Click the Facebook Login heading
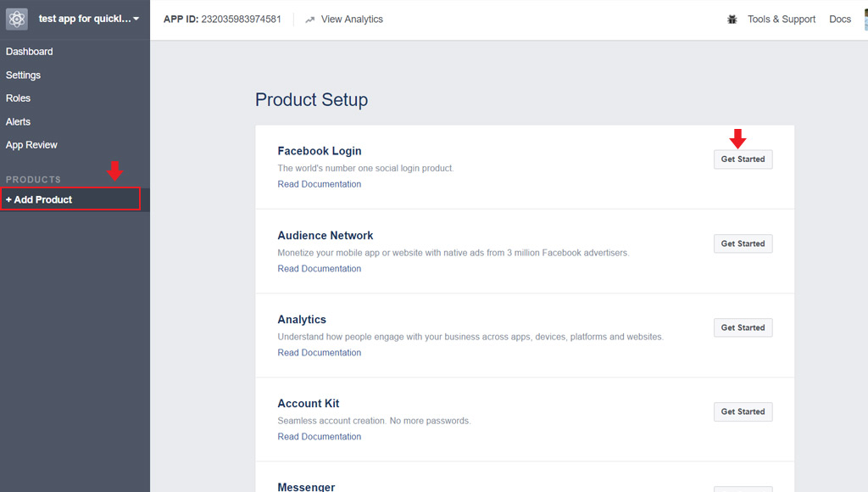This screenshot has width=868, height=492. coord(320,151)
